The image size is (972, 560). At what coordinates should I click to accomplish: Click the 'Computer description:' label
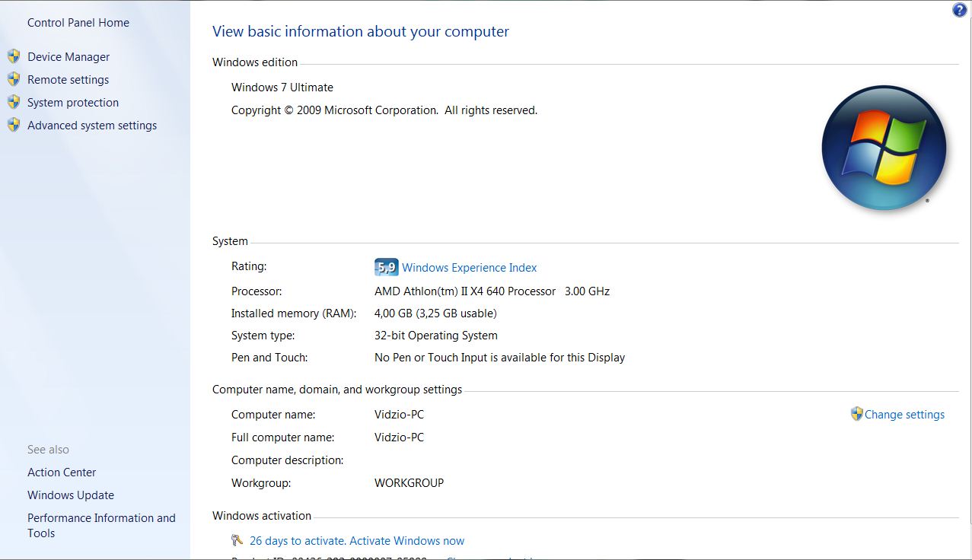tap(287, 460)
